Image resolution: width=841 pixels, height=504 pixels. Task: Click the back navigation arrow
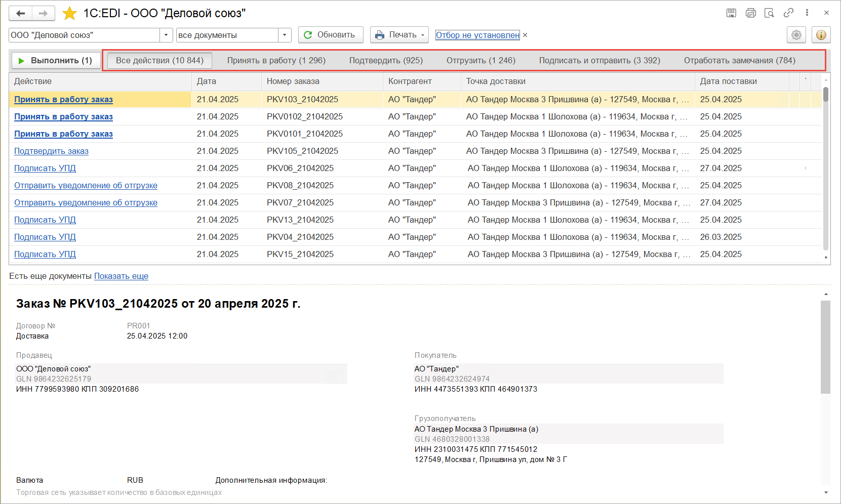point(20,14)
